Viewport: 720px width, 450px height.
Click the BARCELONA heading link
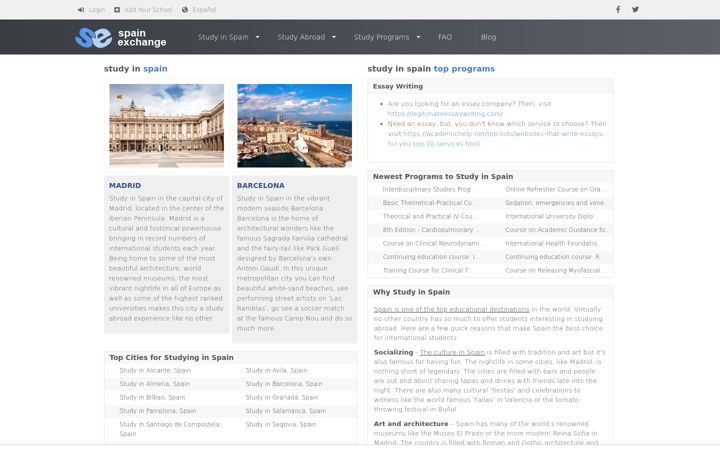coord(260,186)
